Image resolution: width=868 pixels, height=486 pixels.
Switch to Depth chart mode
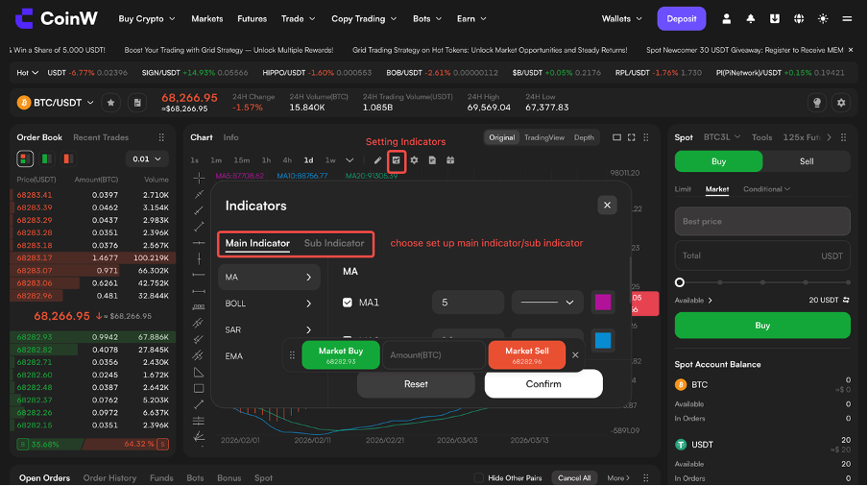584,137
